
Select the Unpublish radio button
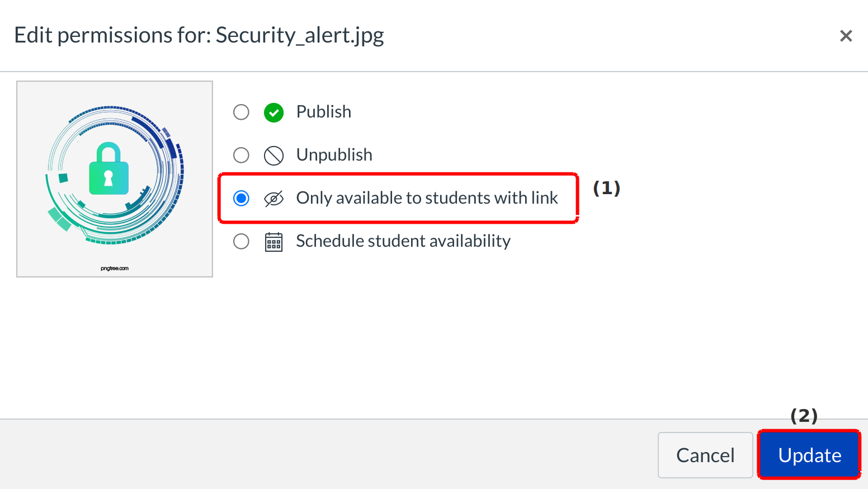pyautogui.click(x=241, y=155)
